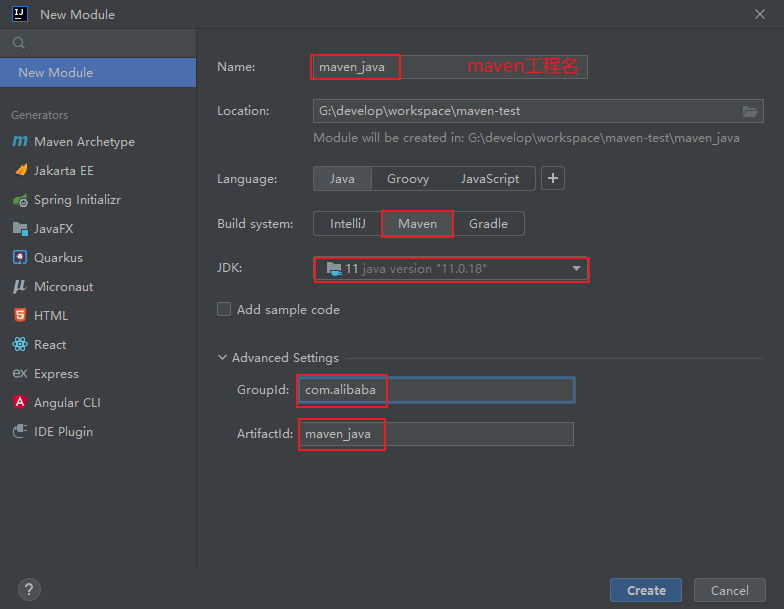Image resolution: width=784 pixels, height=609 pixels.
Task: Click the search magnifier icon
Action: pos(19,43)
